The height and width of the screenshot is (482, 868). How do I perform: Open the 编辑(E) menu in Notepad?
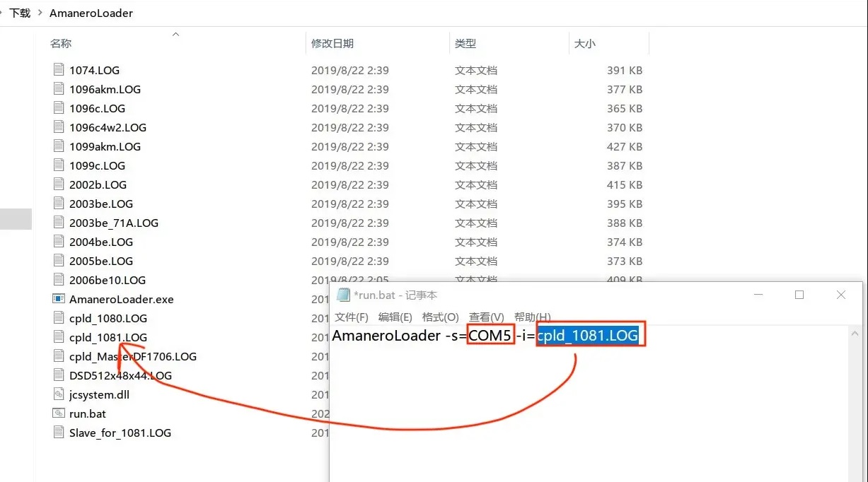coord(395,317)
